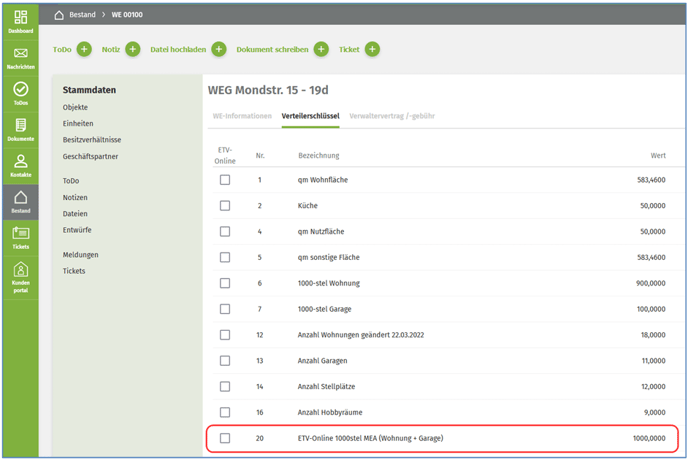This screenshot has width=688, height=460.
Task: Click ToDo label in action bar
Action: coord(62,49)
